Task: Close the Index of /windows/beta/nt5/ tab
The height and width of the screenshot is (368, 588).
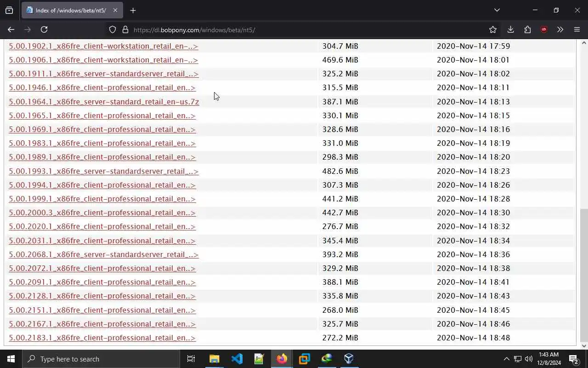Action: point(115,10)
